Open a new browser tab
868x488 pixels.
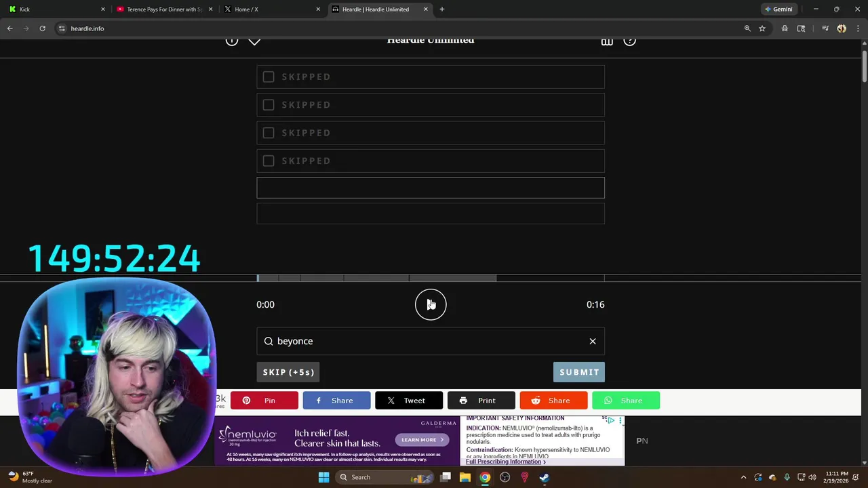coord(442,9)
